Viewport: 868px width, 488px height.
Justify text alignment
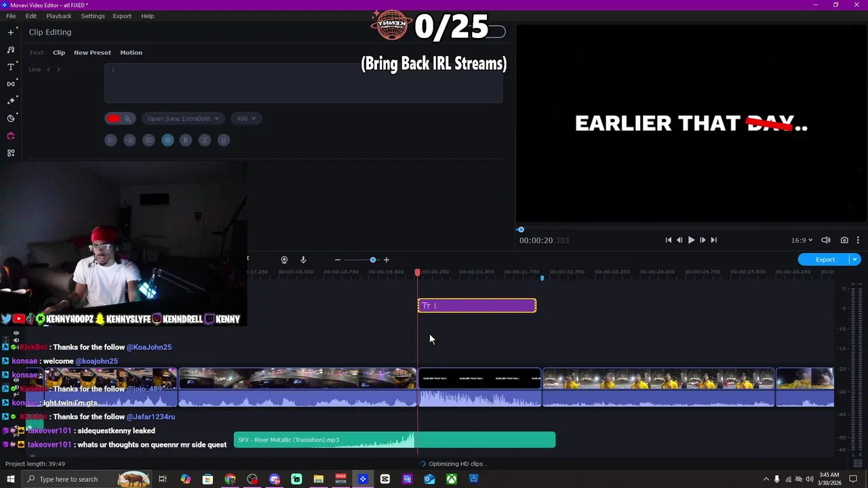[149, 140]
